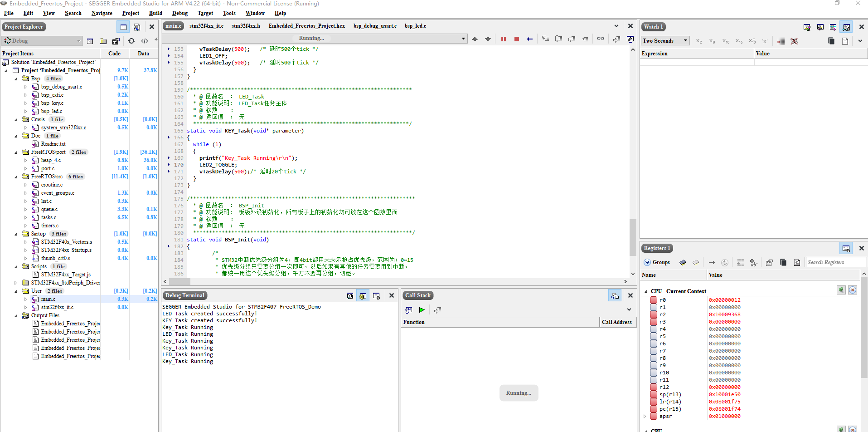Click the green icon in CPU Current Context row

(x=841, y=290)
